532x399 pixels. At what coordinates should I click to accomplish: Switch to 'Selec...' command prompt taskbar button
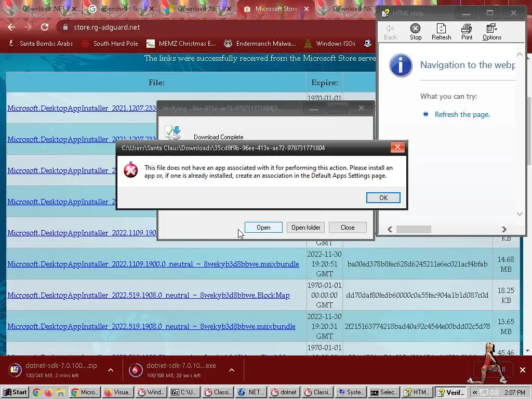coord(384,392)
